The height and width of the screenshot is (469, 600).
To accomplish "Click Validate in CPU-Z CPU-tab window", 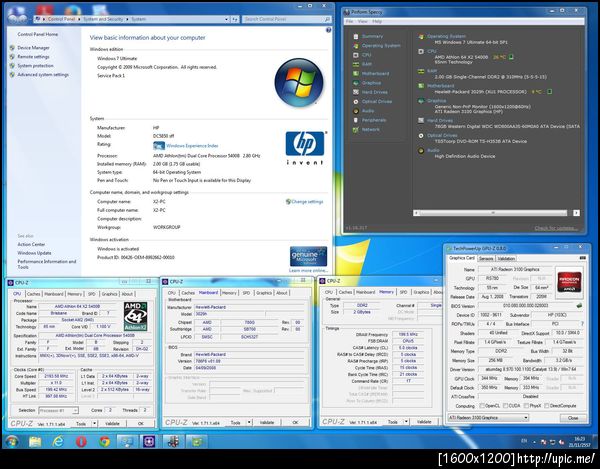I will [112, 423].
